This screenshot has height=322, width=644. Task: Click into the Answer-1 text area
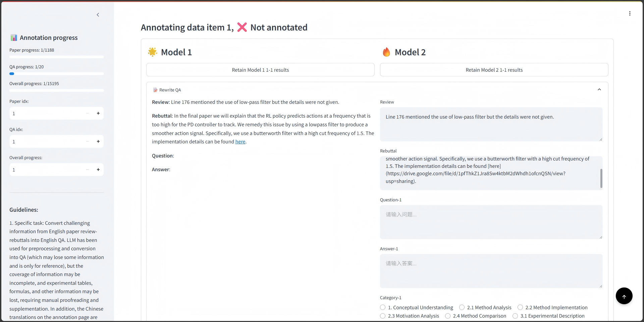(491, 271)
